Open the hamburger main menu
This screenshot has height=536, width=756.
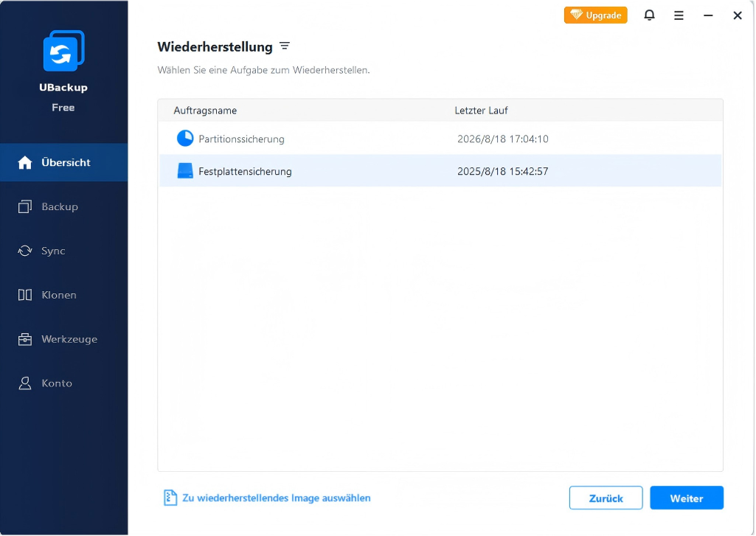[679, 15]
